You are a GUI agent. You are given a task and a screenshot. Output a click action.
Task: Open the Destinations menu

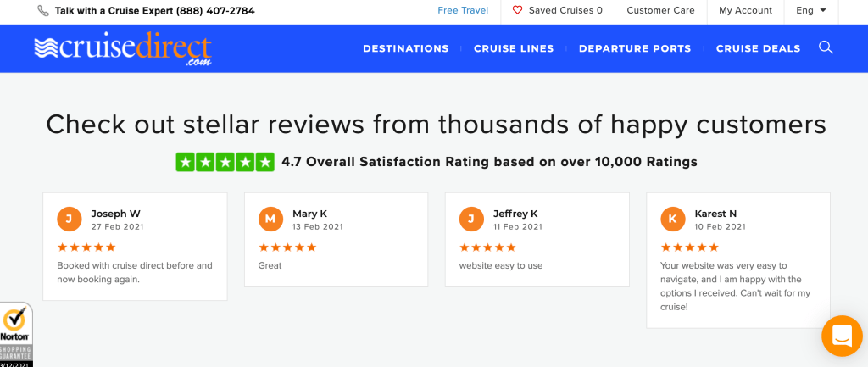[x=406, y=48]
